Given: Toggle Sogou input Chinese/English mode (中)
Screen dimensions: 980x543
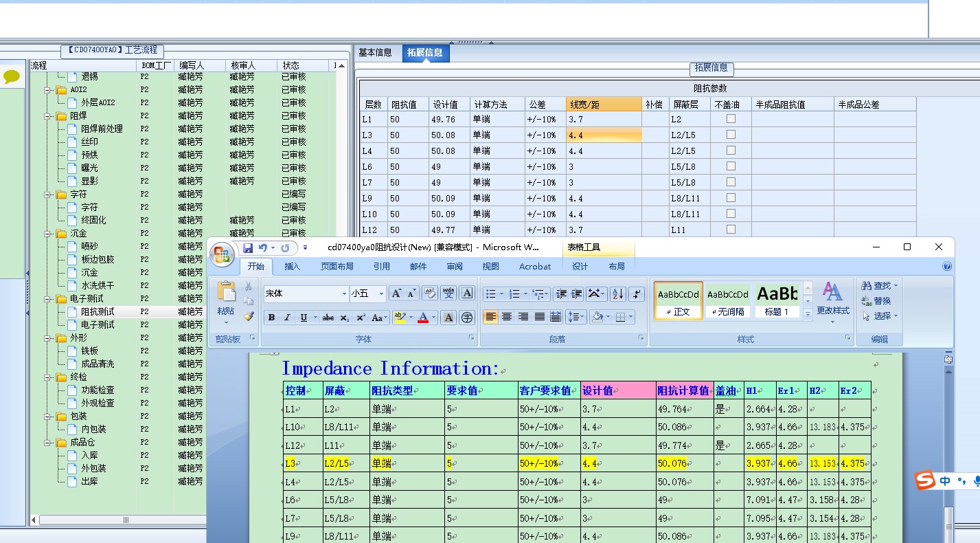Looking at the screenshot, I should [x=946, y=481].
